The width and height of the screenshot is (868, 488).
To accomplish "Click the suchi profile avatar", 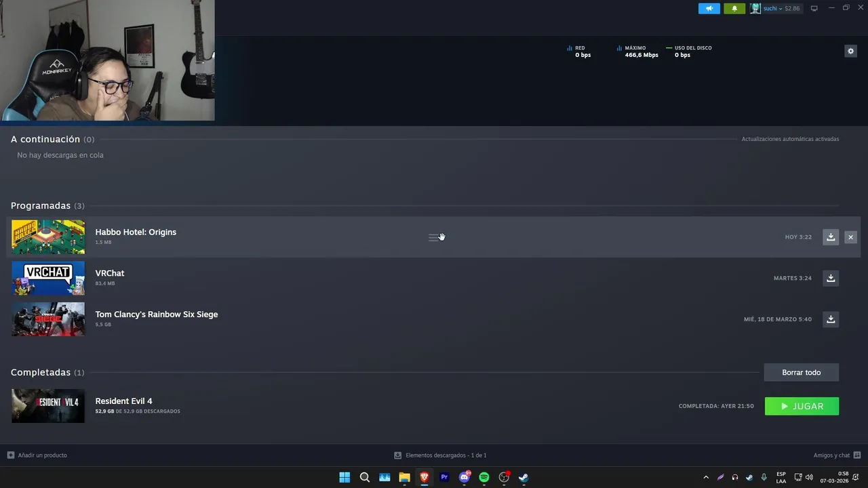I will pos(755,8).
